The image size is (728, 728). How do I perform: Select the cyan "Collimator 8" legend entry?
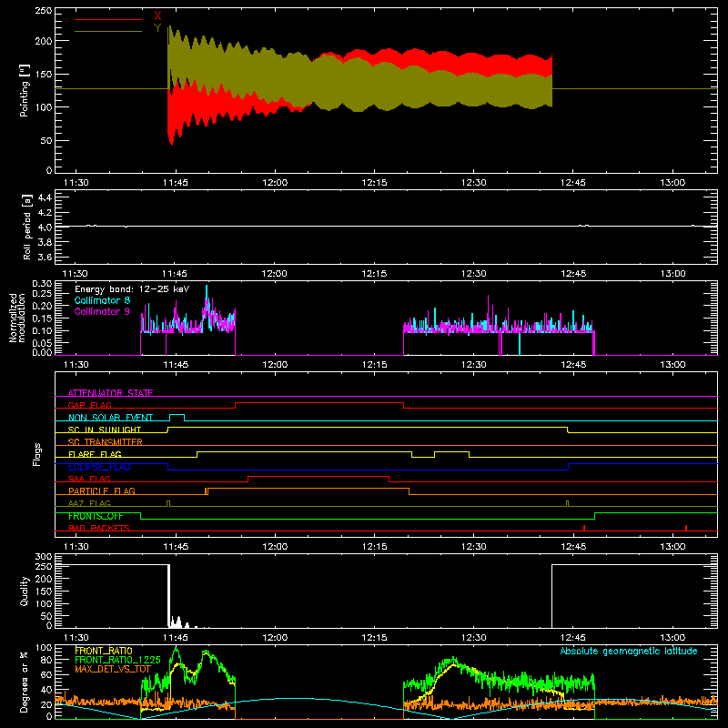(102, 300)
